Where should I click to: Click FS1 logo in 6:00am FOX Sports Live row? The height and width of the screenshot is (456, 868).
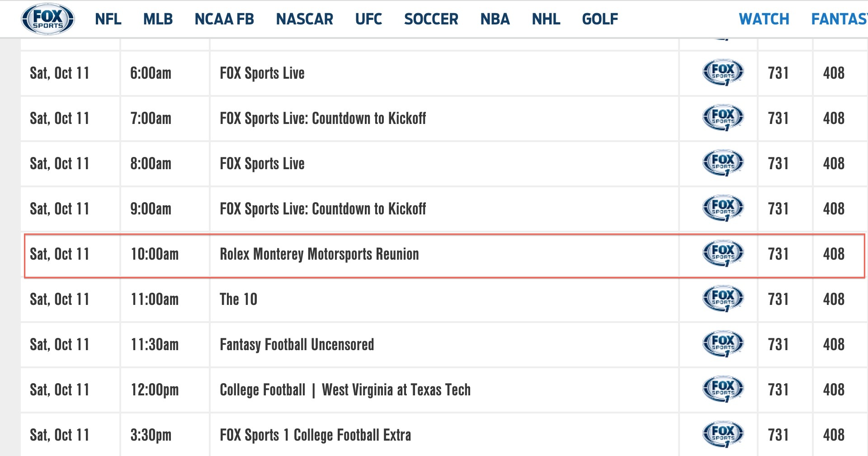click(723, 73)
